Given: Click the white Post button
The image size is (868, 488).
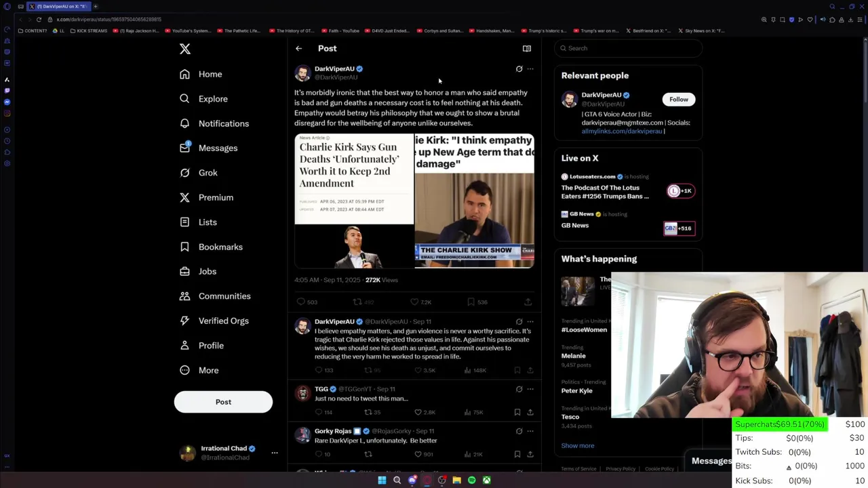Looking at the screenshot, I should (x=223, y=402).
